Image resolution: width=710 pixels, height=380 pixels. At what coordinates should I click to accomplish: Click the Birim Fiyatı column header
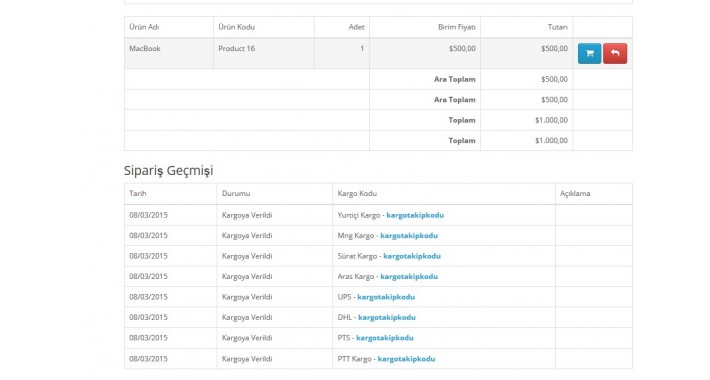pos(425,27)
